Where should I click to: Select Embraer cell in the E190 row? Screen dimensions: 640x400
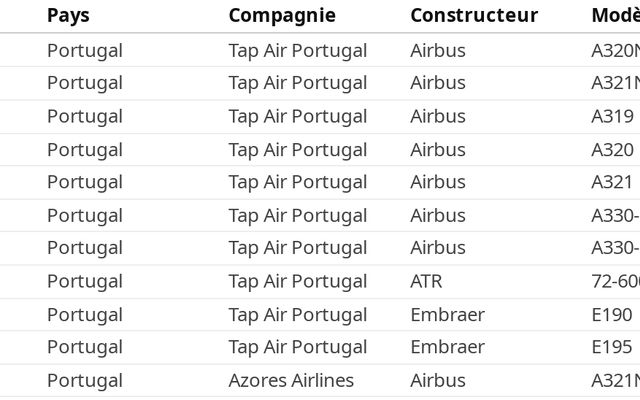pos(447,314)
